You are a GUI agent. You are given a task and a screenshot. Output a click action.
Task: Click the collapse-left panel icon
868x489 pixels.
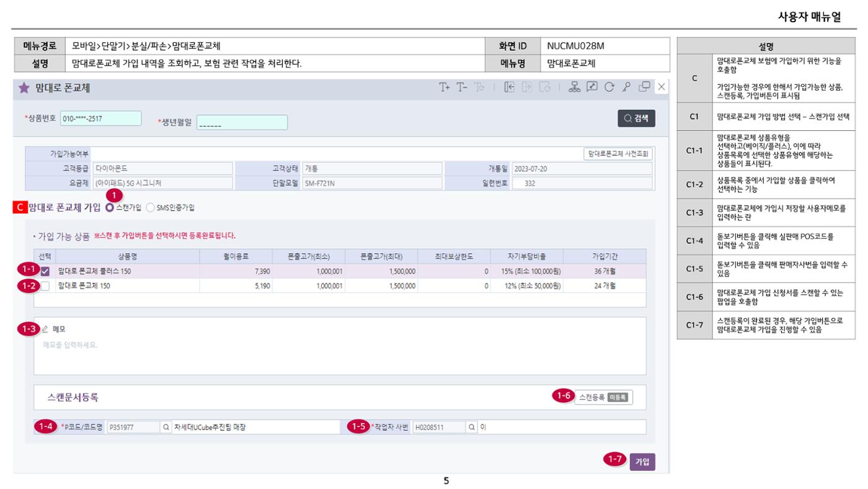(x=510, y=87)
